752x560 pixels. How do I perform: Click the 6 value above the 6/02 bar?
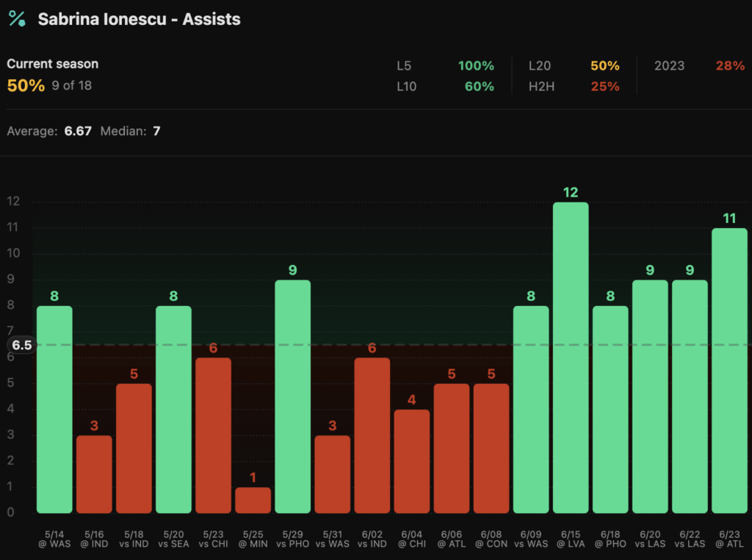(372, 348)
